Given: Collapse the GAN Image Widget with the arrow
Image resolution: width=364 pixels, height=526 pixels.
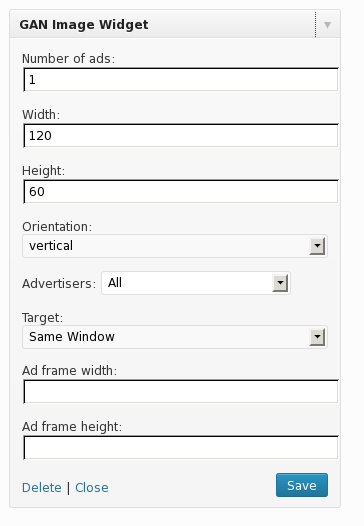Looking at the screenshot, I should tap(327, 25).
